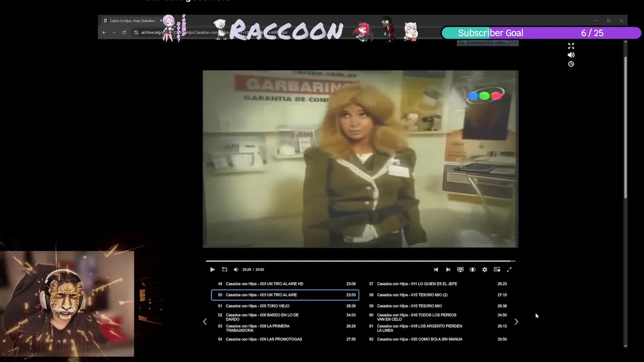Reload the archive.org page

pyautogui.click(x=124, y=32)
